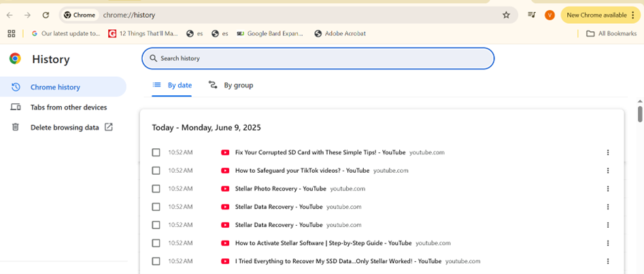The height and width of the screenshot is (274, 644).
Task: Check the box for Activate Stellar Software entry
Action: tap(156, 243)
